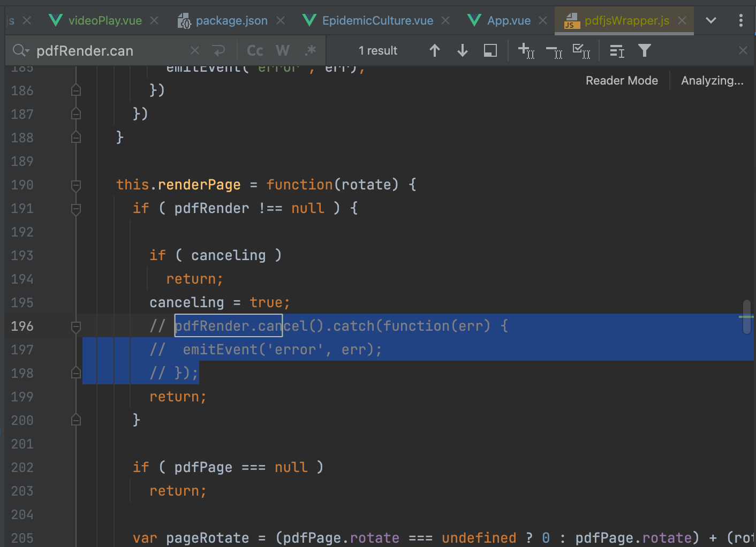This screenshot has width=756, height=547.
Task: Close the find bar
Action: [x=743, y=51]
